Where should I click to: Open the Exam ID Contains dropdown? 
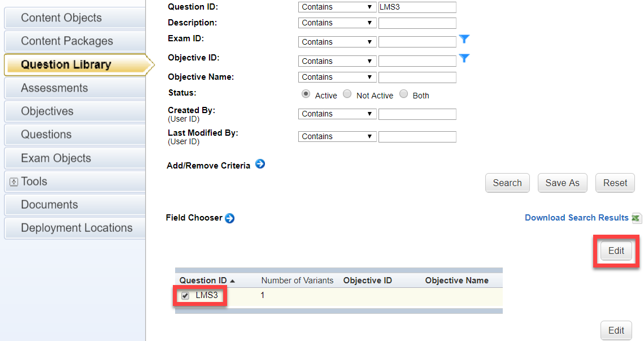click(337, 42)
